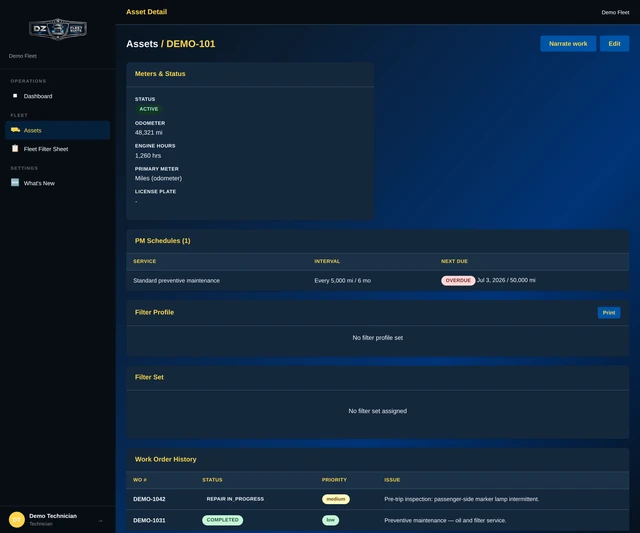Expand user menu arrow beside Demo Technician
Viewport: 640px width, 533px height.
[x=100, y=521]
